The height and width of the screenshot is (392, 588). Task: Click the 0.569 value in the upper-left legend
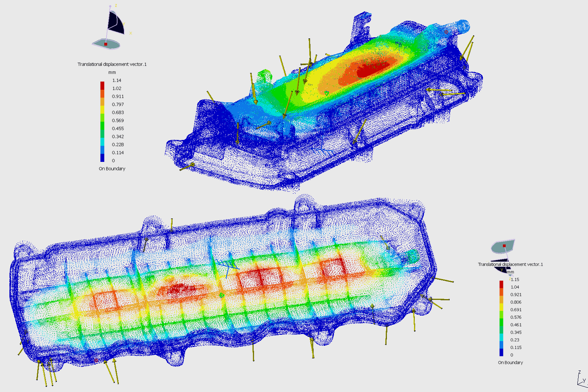coord(118,120)
